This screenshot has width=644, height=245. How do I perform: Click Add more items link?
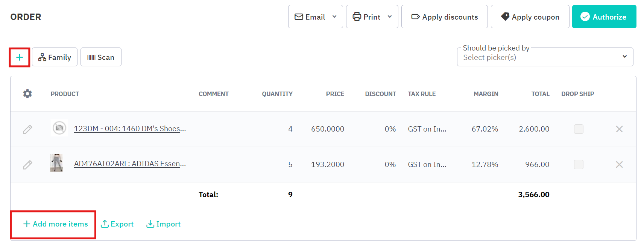(56, 224)
